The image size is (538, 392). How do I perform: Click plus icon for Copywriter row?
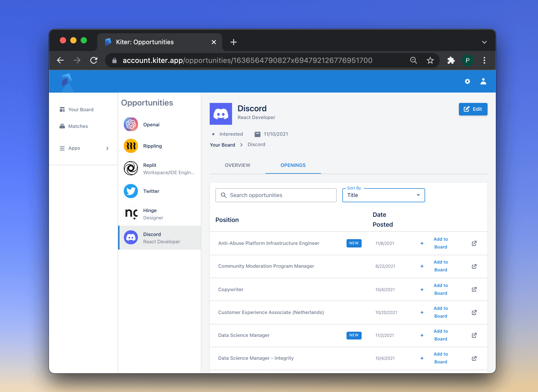pos(422,290)
